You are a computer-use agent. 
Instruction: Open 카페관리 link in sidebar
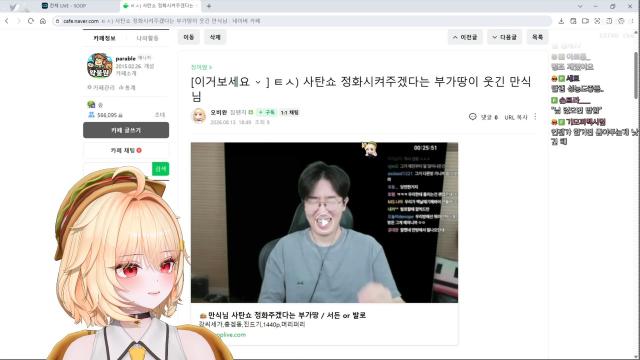click(x=101, y=87)
